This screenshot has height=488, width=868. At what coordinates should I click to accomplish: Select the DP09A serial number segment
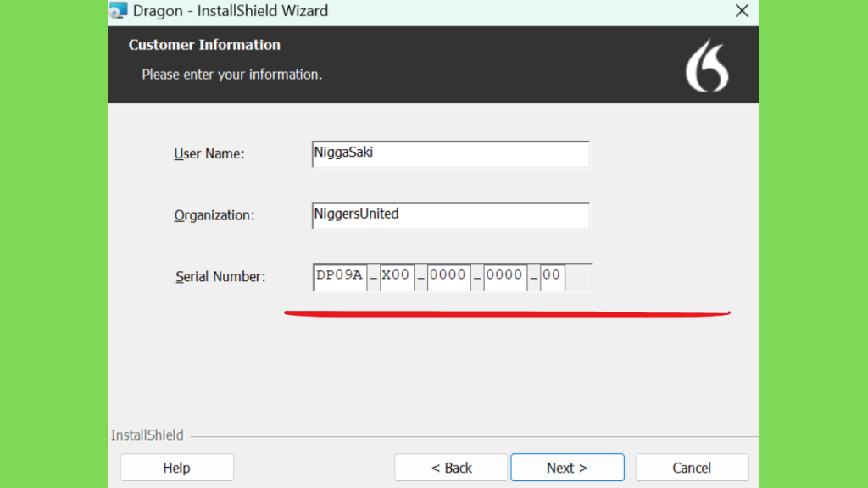click(340, 277)
